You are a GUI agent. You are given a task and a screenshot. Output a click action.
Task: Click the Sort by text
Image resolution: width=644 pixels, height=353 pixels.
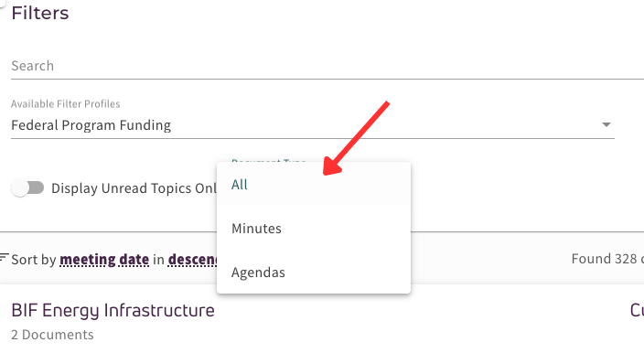pyautogui.click(x=34, y=260)
